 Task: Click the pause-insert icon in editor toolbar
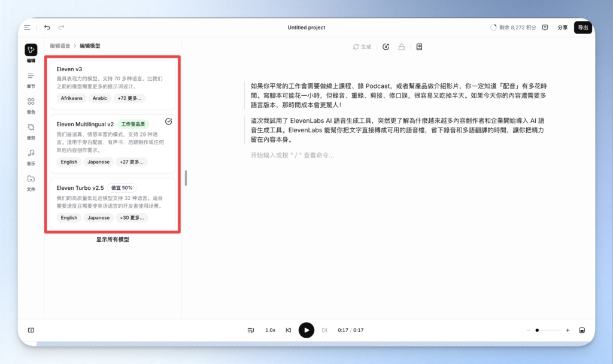coord(386,47)
